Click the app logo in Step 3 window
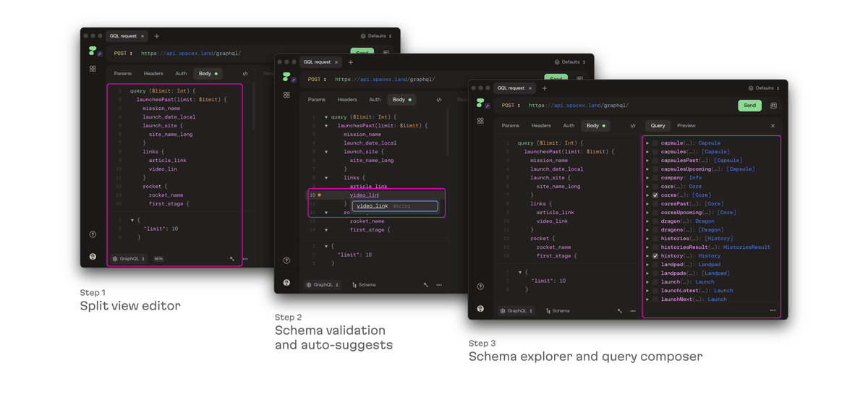Viewport: 868px width, 413px height. pos(480,104)
